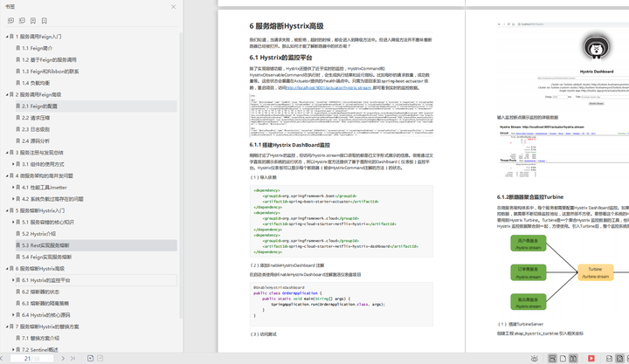This screenshot has width=629, height=364.
Task: Go to next view icon in status bar
Action: click(x=100, y=359)
